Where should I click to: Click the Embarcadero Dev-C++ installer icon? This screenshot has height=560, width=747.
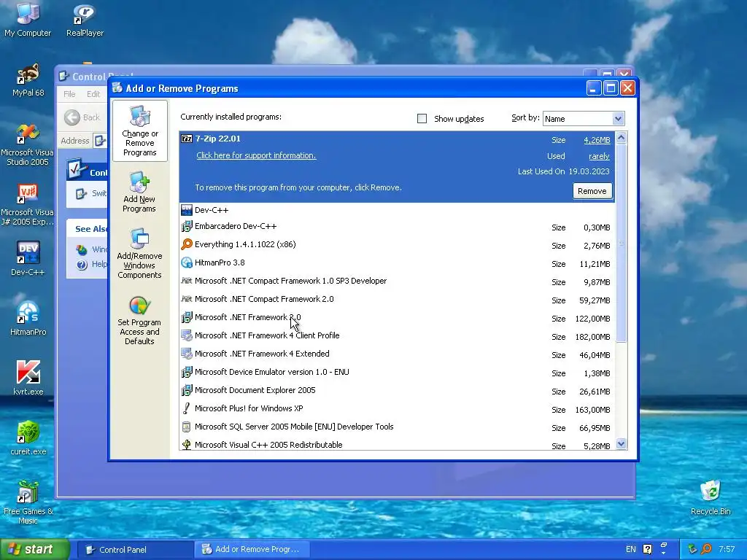pyautogui.click(x=187, y=226)
